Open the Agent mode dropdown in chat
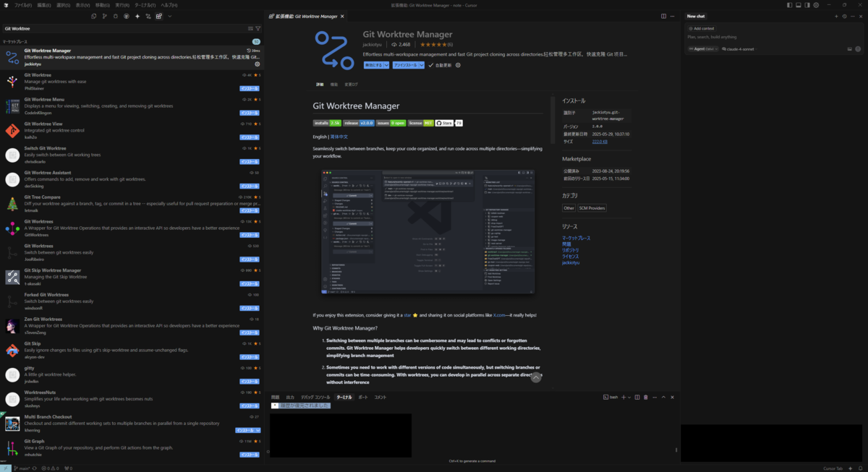868x472 pixels. (702, 49)
